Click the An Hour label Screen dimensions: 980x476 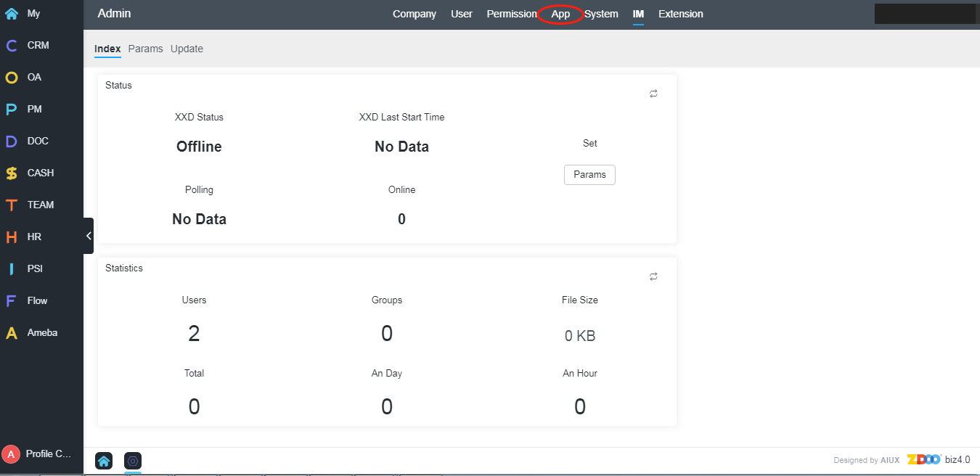580,373
